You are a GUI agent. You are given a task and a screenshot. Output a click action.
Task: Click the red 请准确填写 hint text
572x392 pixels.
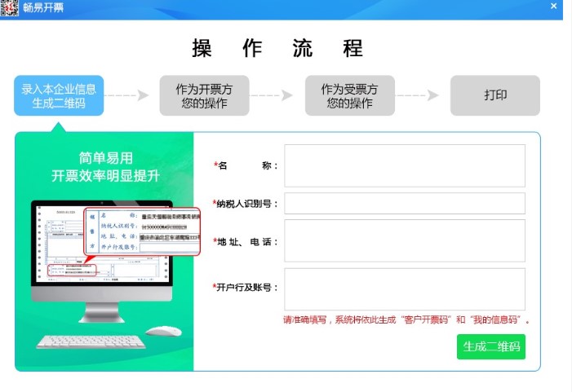406,319
